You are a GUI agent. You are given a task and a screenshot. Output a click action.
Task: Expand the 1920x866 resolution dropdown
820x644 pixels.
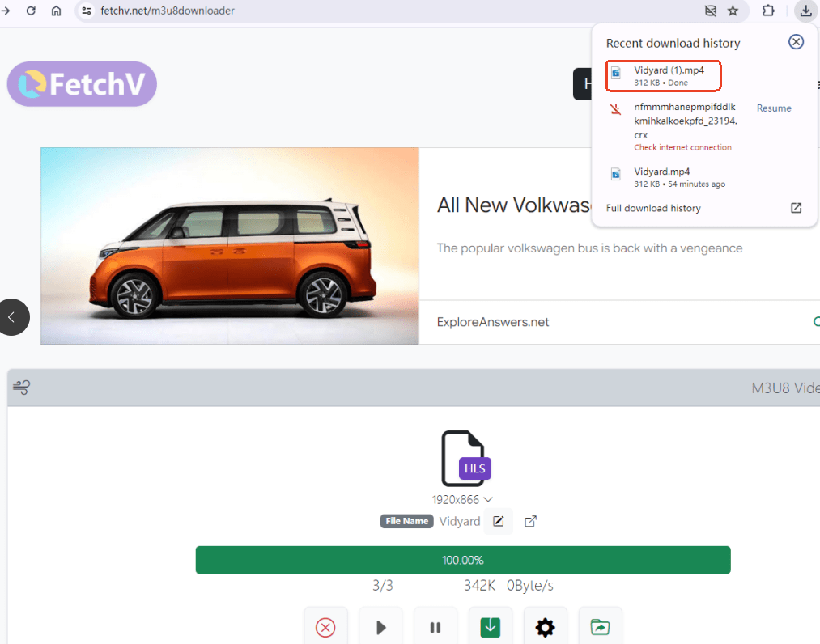(x=462, y=500)
